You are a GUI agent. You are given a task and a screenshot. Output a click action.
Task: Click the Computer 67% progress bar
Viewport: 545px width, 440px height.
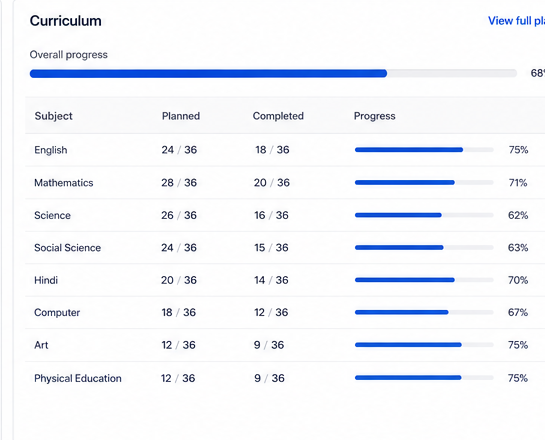(424, 312)
